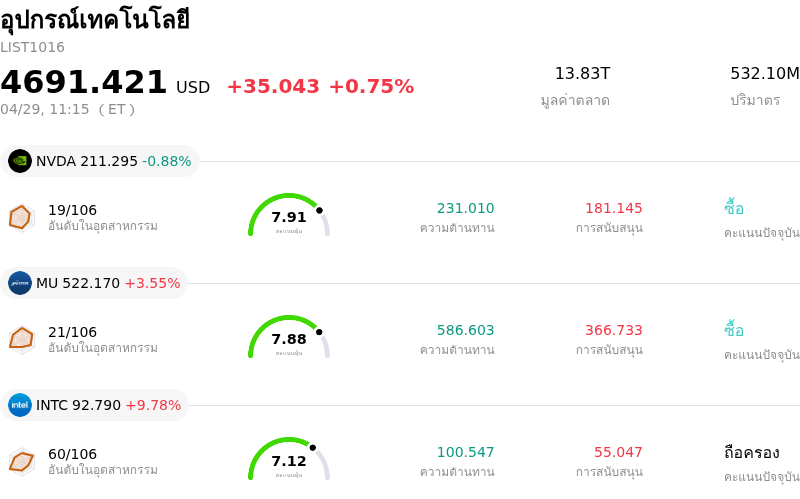
Task: Click the 19/106 industry rank
Action: pyautogui.click(x=72, y=210)
